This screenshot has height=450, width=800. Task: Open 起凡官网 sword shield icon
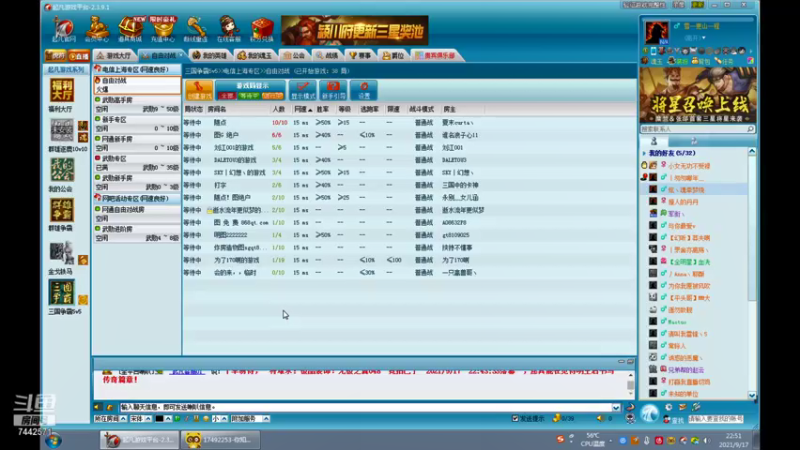pos(63,29)
